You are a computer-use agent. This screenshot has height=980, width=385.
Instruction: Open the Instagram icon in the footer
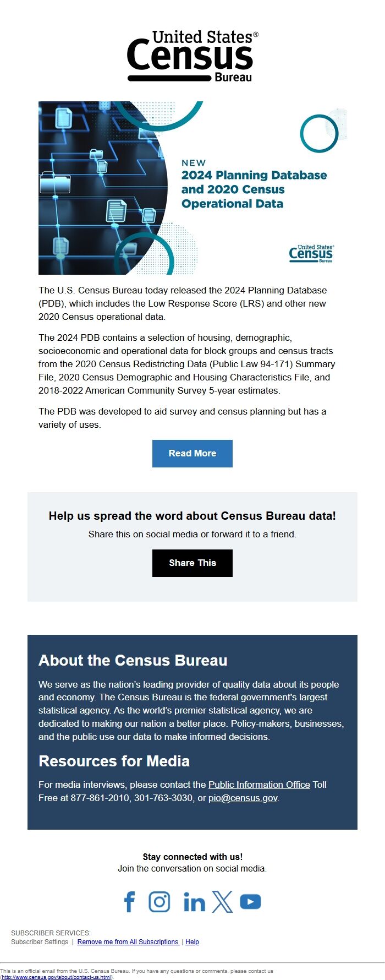coord(159,902)
